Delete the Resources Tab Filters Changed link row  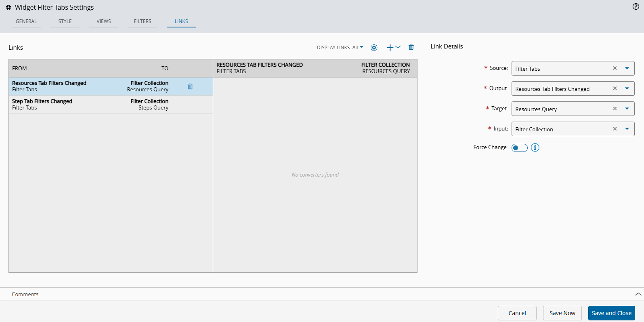[190, 86]
